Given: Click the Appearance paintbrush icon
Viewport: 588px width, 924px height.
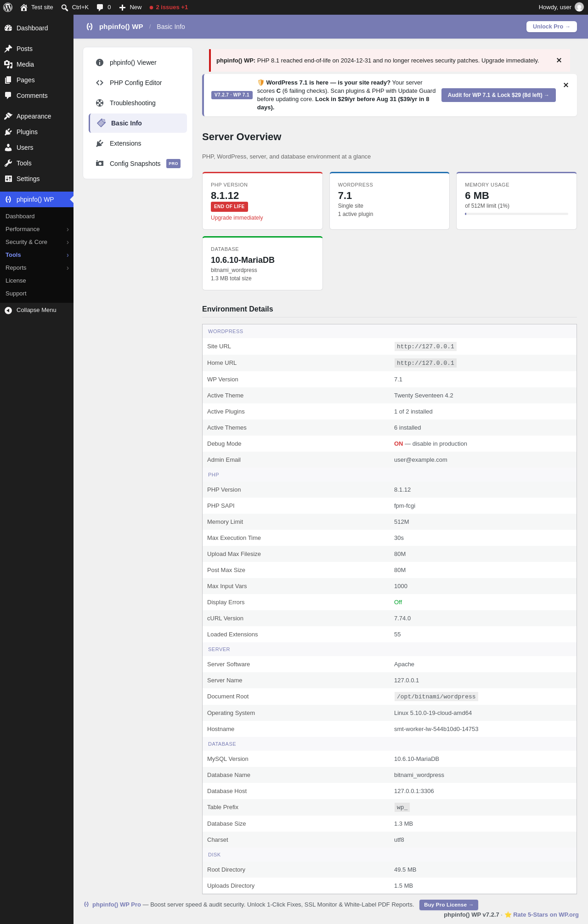Looking at the screenshot, I should [8, 116].
